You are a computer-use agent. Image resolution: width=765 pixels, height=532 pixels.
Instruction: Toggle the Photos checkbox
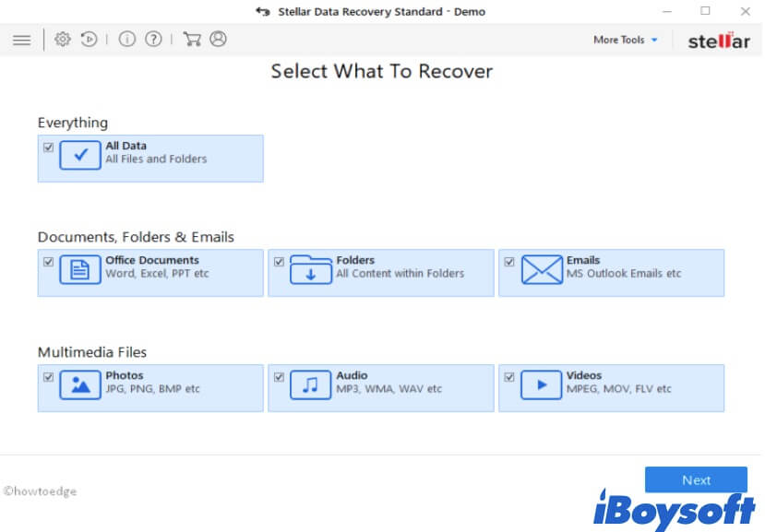pos(48,377)
